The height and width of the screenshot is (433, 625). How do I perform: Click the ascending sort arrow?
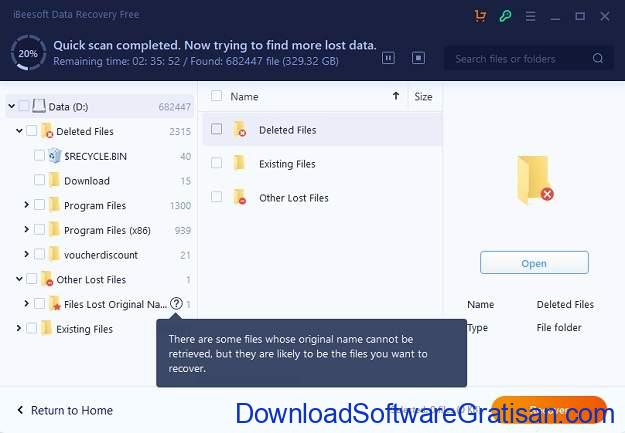396,96
